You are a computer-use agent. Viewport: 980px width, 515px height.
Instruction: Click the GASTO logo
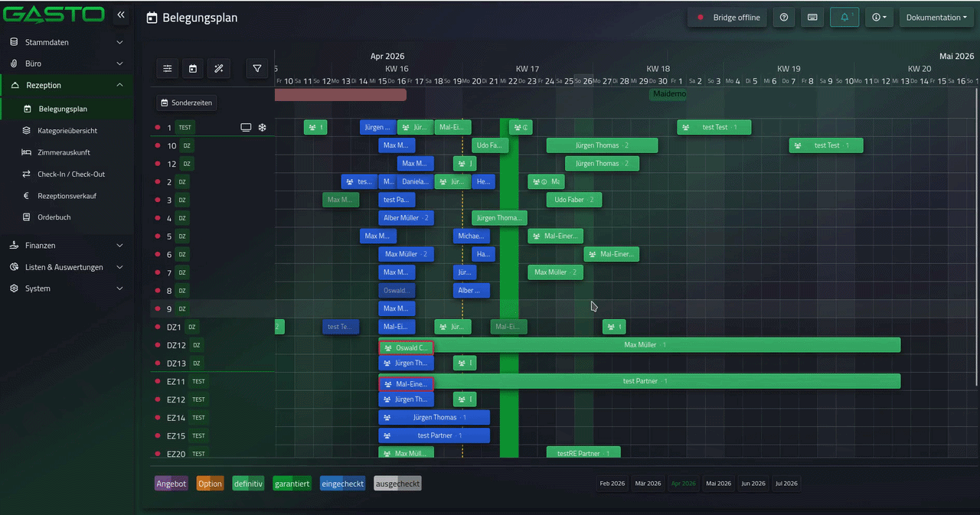click(54, 15)
